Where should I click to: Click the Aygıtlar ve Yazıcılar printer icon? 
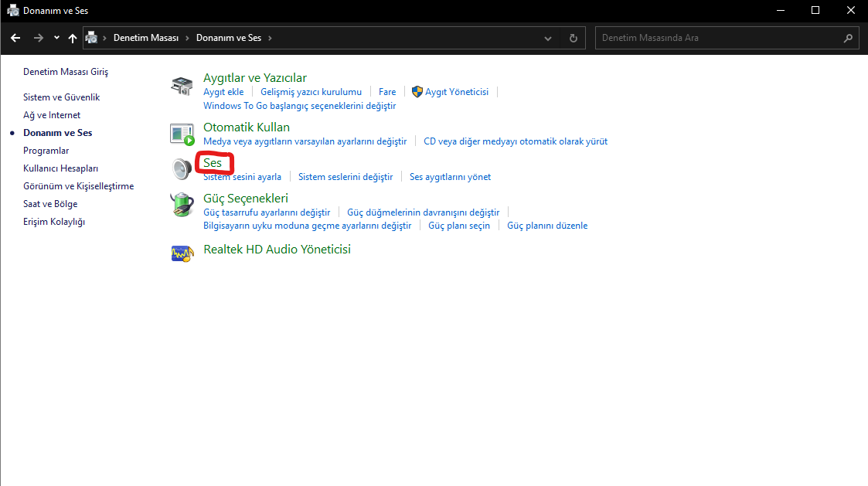(182, 86)
